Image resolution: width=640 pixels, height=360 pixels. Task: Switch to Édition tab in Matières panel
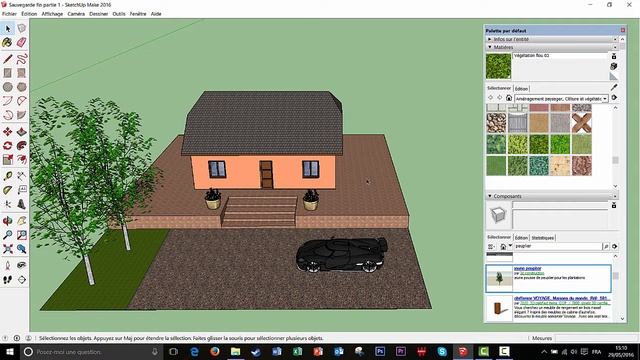521,89
